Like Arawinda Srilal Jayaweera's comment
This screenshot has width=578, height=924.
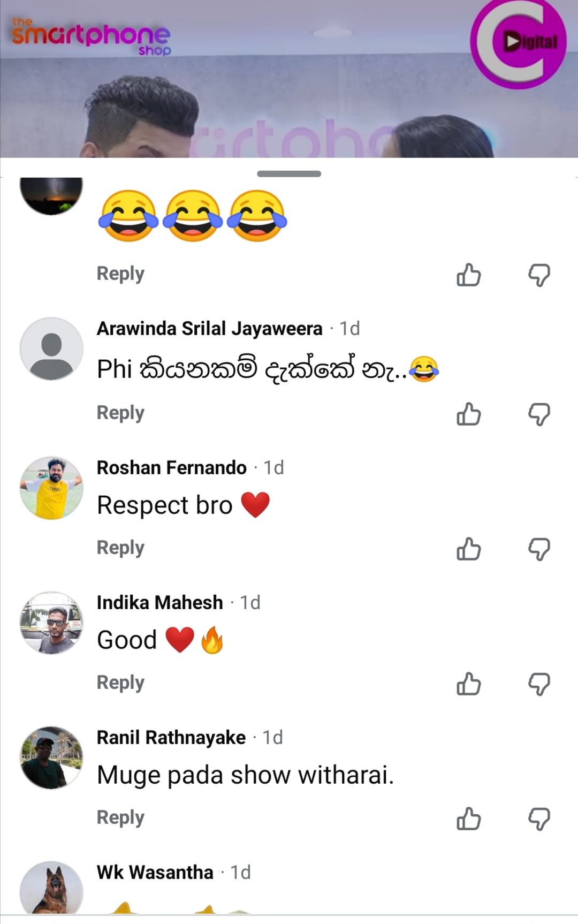[469, 414]
